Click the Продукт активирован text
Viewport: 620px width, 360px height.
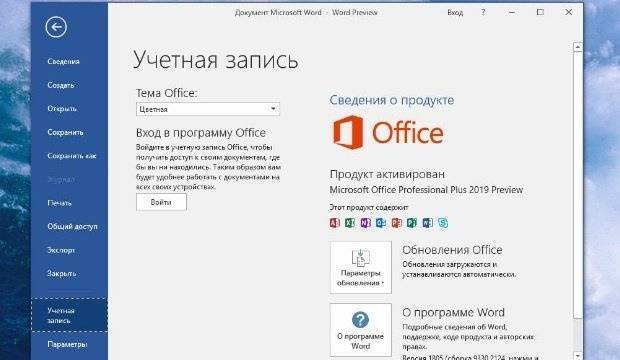coord(387,174)
